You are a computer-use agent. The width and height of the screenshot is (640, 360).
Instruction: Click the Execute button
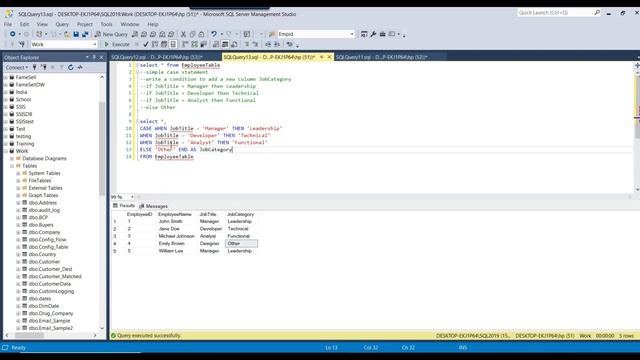(x=117, y=44)
